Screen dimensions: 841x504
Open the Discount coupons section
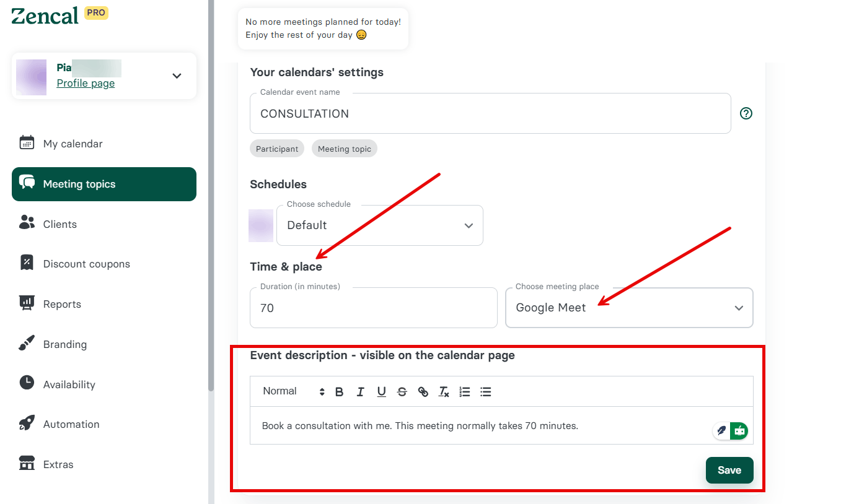pyautogui.click(x=86, y=264)
